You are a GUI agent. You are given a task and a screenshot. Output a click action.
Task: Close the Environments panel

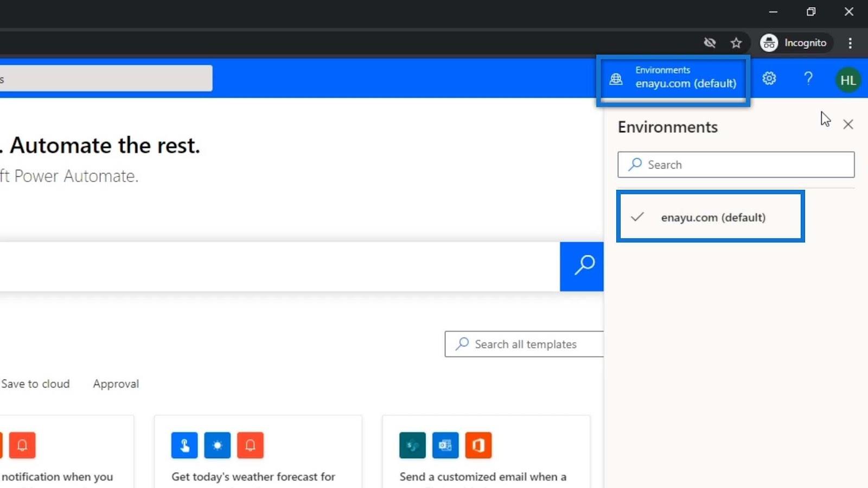(848, 124)
